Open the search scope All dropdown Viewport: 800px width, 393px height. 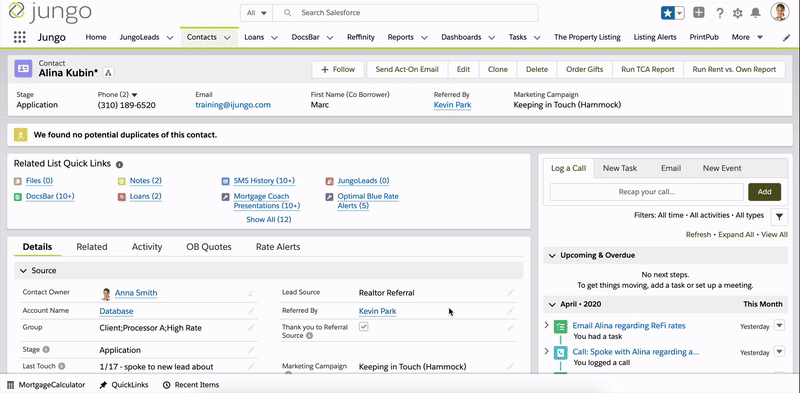pos(257,13)
